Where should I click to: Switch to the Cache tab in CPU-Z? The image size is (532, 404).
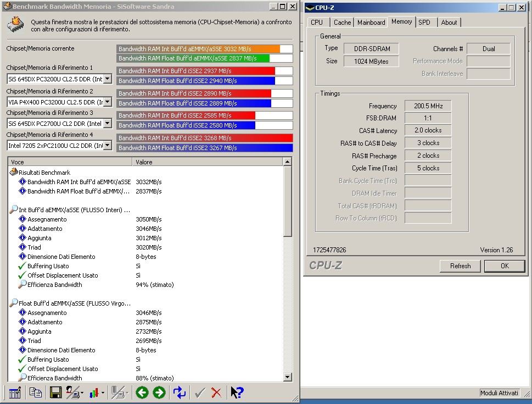342,23
